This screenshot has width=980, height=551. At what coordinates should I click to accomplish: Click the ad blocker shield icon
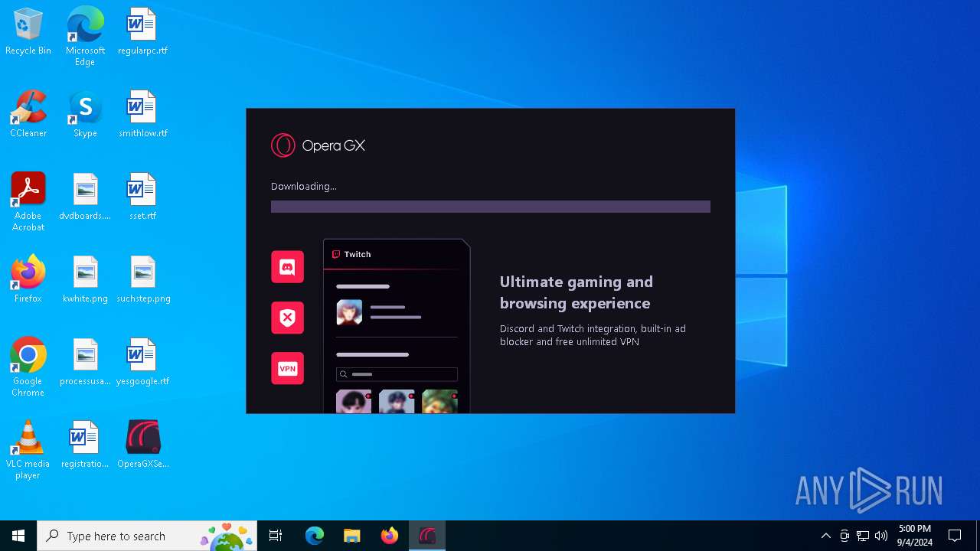[287, 318]
